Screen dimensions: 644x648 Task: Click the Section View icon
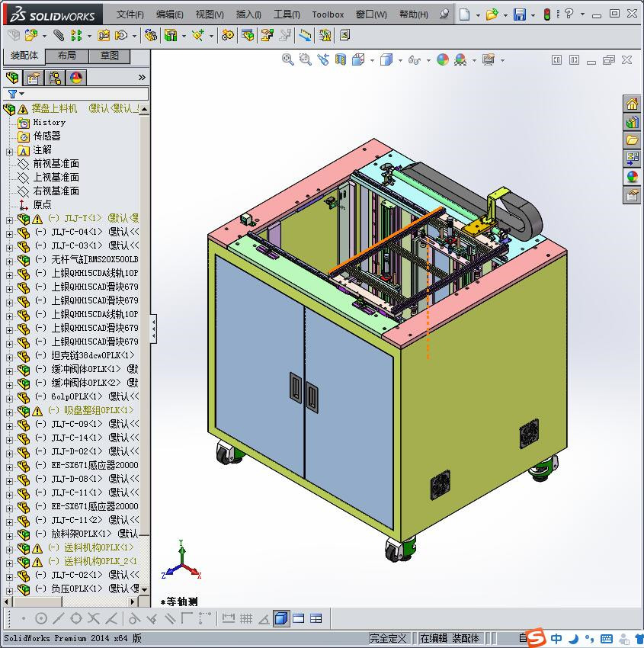pos(341,60)
